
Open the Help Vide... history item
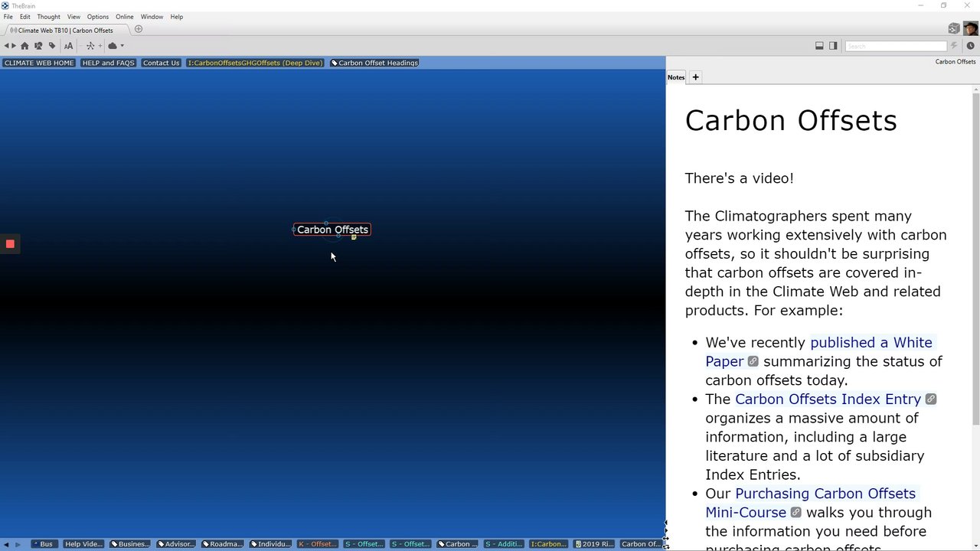point(83,544)
